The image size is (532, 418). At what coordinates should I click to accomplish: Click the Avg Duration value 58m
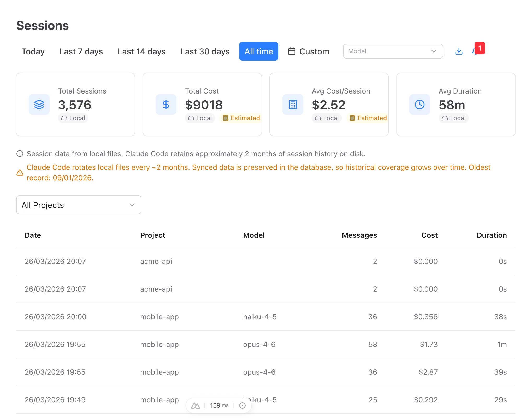[x=452, y=105]
